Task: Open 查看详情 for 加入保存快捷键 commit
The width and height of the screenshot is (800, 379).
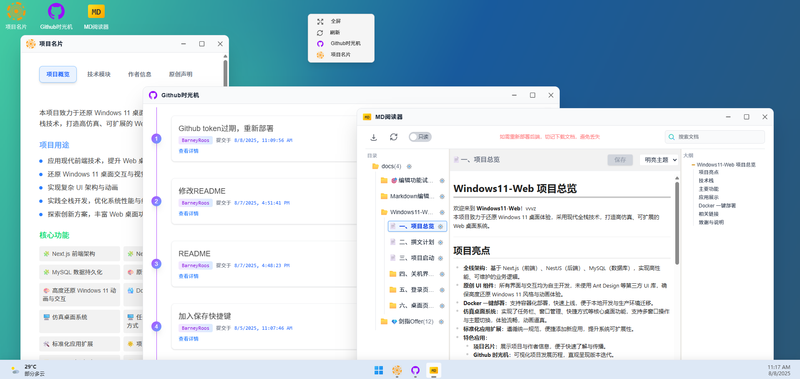Action: click(x=188, y=339)
